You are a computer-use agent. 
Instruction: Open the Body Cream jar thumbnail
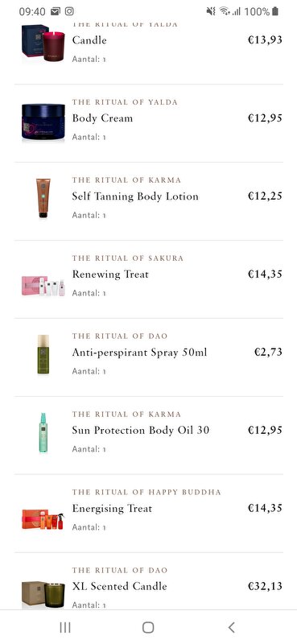(43, 122)
